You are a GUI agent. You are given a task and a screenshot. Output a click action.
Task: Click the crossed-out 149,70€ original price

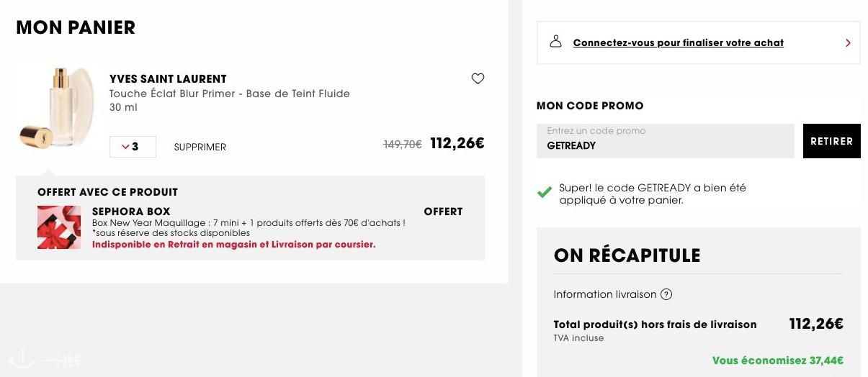[403, 145]
